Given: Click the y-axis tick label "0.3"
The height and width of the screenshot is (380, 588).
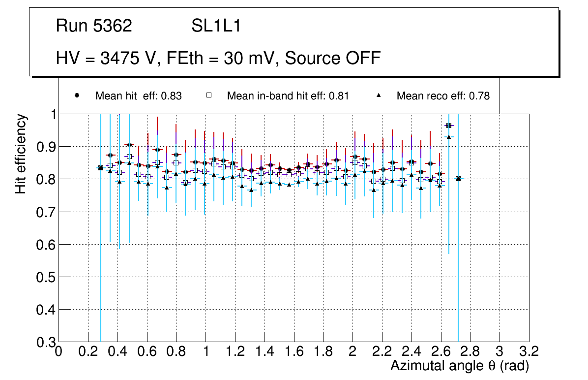Looking at the screenshot, I should coord(45,342).
